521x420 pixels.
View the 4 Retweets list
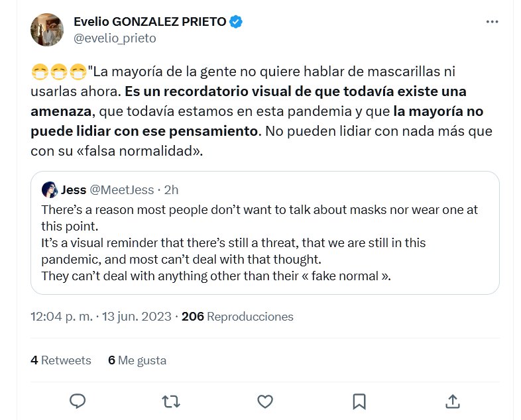pyautogui.click(x=61, y=360)
